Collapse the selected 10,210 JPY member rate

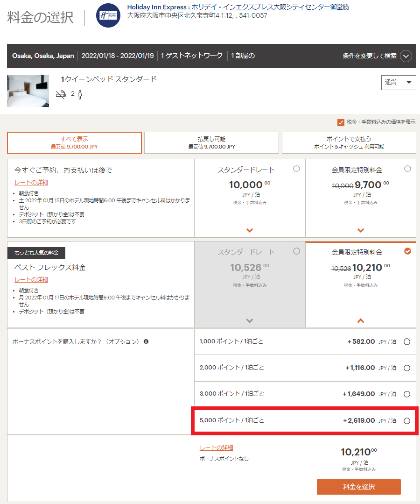pos(361,321)
